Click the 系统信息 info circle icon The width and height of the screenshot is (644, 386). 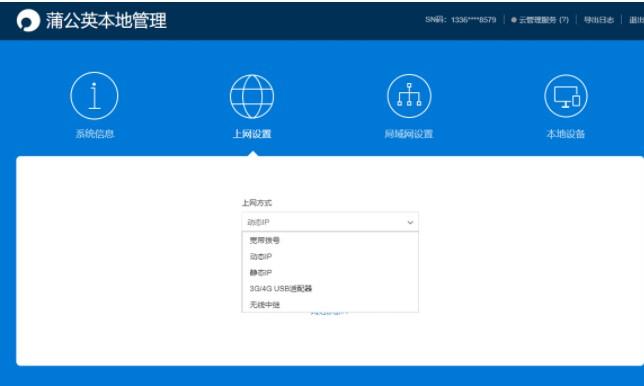pyautogui.click(x=94, y=96)
